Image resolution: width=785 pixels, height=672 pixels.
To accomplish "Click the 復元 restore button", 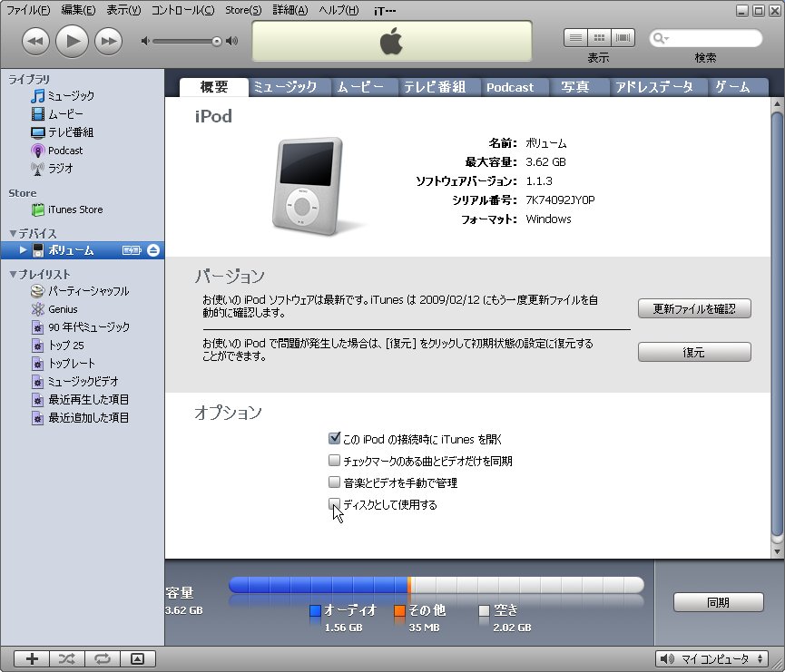I will point(694,352).
